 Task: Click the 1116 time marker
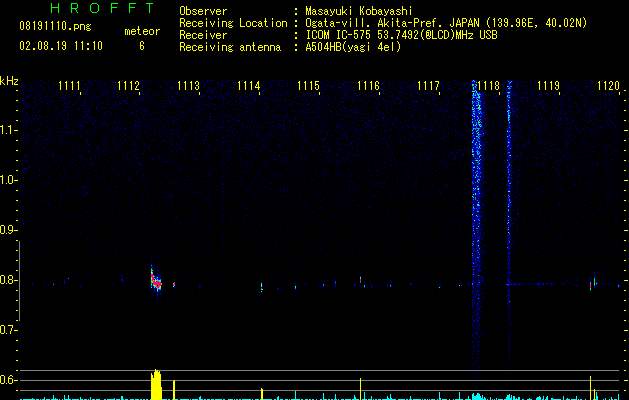(x=368, y=86)
